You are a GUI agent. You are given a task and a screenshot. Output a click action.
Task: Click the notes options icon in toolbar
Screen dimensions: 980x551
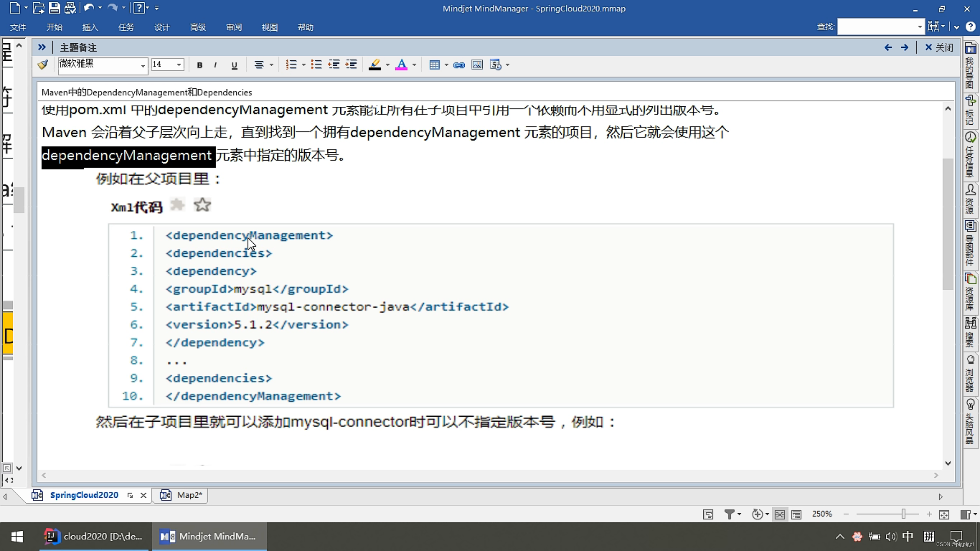tap(496, 65)
